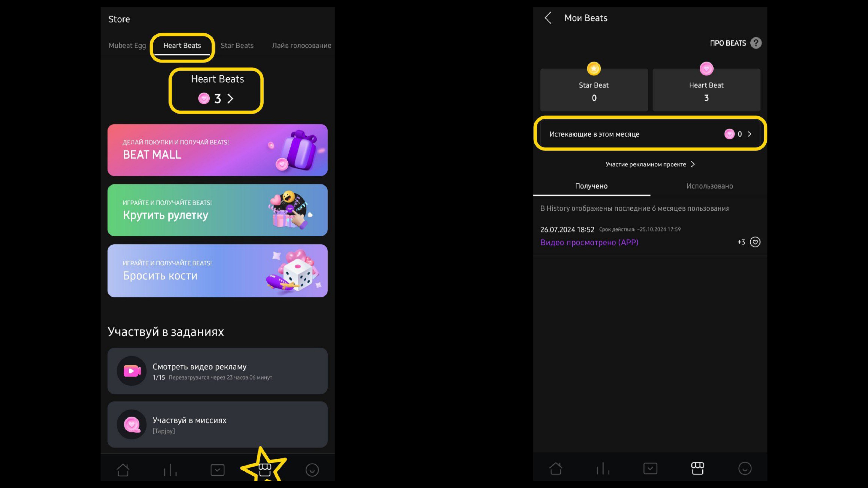Viewport: 868px width, 488px height.
Task: Open the smiley profile icon on Мои Beats screen
Action: (745, 469)
